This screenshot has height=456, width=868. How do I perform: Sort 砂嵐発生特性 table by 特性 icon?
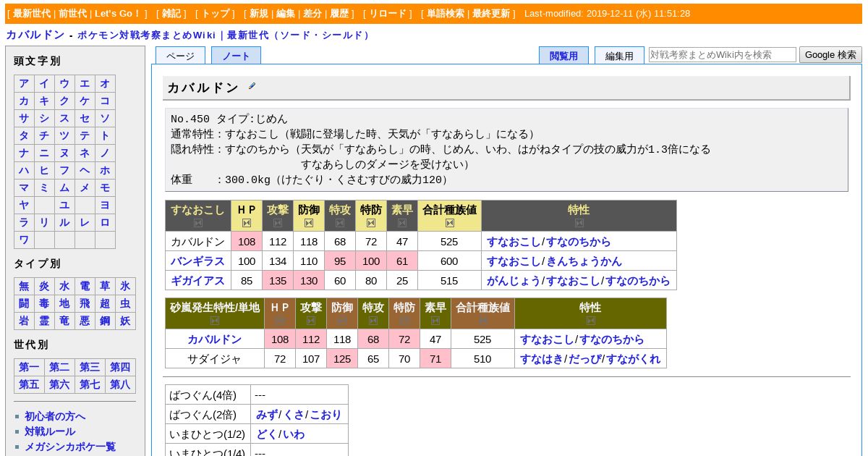(590, 321)
